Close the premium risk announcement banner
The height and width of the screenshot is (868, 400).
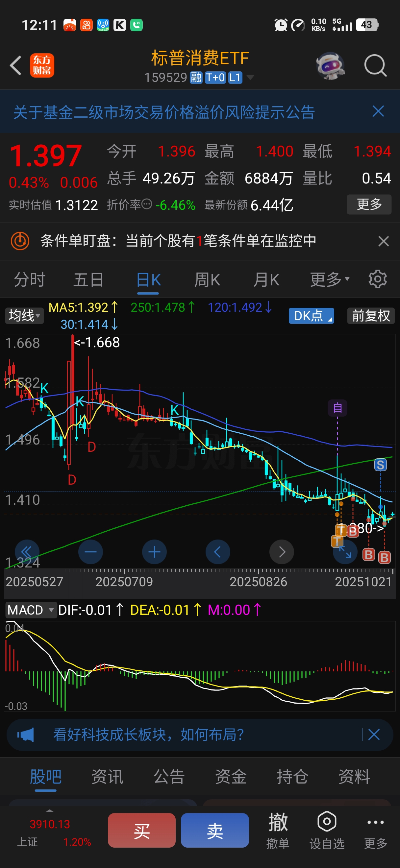point(378,111)
